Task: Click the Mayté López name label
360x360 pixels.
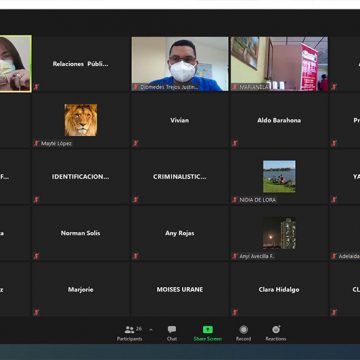Action: coord(56,144)
